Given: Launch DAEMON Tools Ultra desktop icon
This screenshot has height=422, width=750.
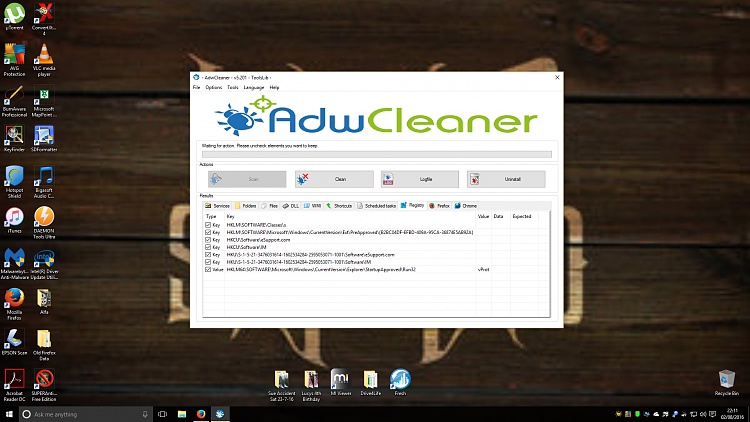Looking at the screenshot, I should (x=44, y=222).
